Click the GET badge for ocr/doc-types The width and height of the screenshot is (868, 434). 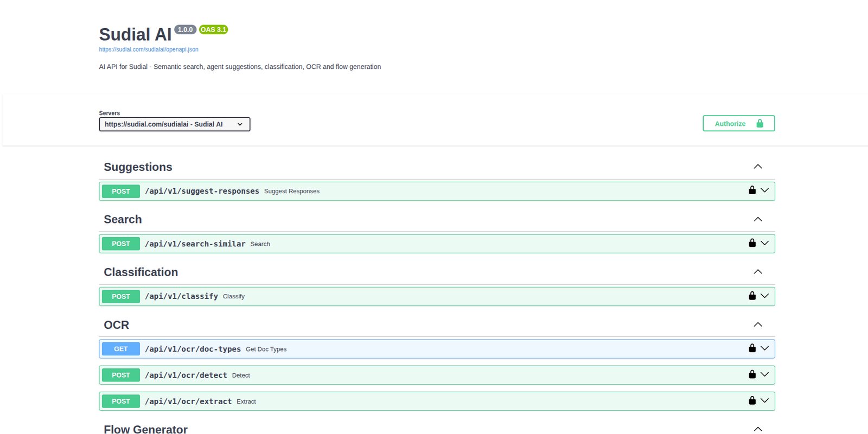click(121, 349)
